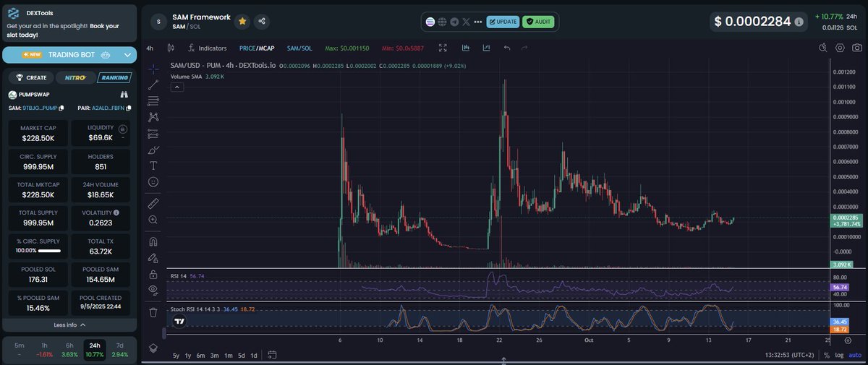Collapse the chart legend with the arrow
The image size is (868, 365).
click(177, 87)
